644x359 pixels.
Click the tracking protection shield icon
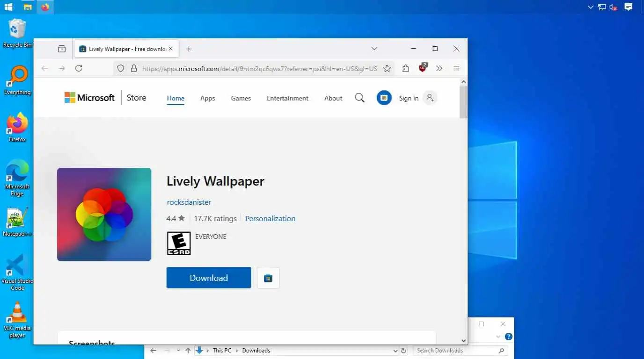tap(121, 68)
